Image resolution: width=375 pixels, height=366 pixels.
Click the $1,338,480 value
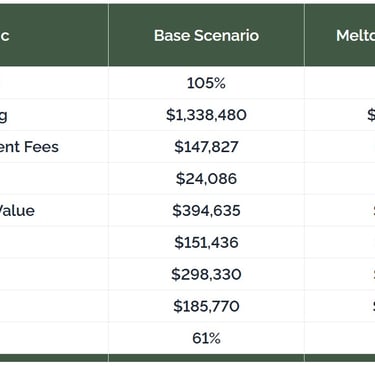[x=206, y=115]
